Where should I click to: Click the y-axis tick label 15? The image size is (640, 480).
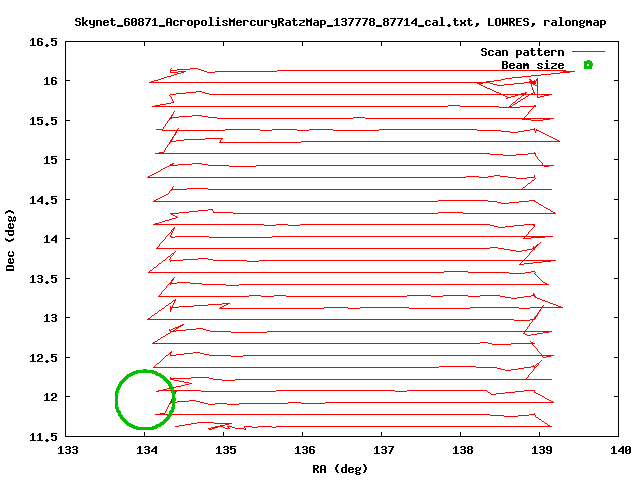pyautogui.click(x=51, y=160)
